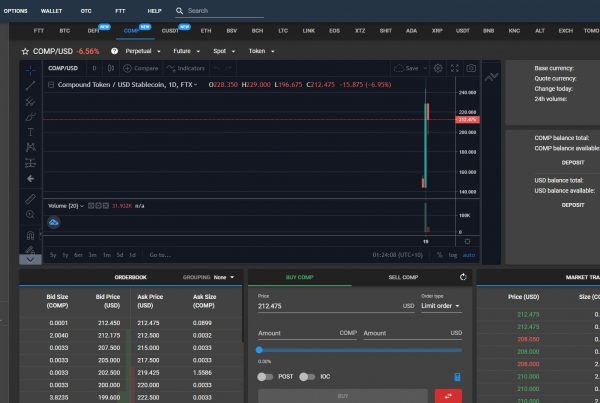This screenshot has width=600, height=403.
Task: Open the Spot dropdown
Action: (x=224, y=51)
